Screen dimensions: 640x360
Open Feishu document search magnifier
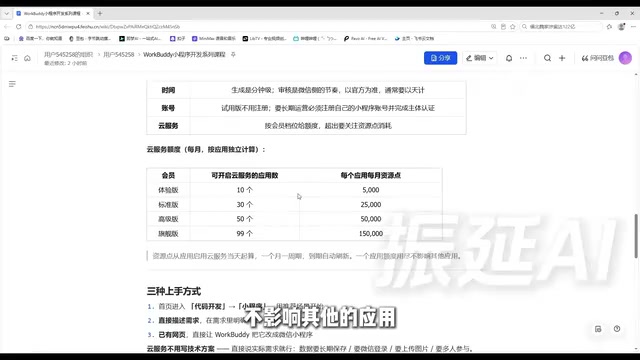(547, 58)
